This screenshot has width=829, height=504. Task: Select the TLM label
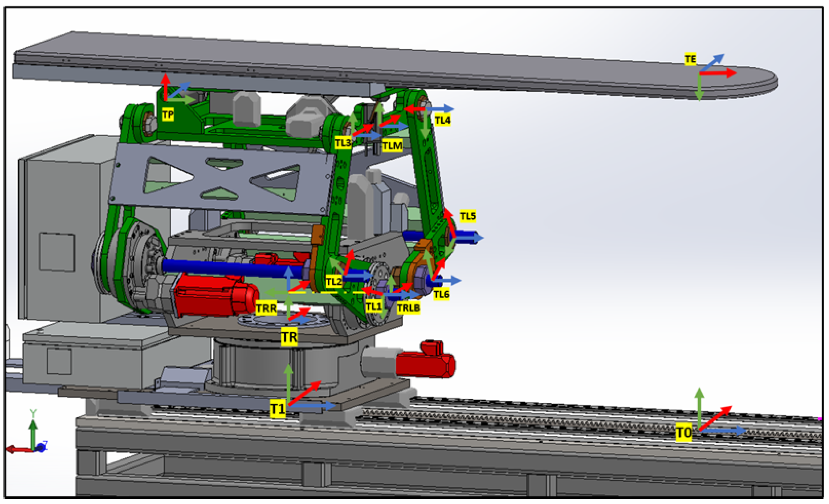tap(392, 146)
